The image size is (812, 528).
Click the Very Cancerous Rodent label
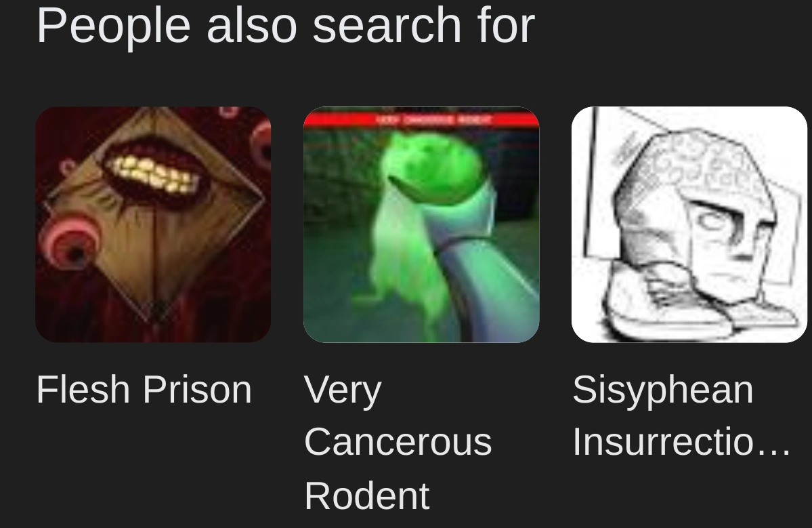[398, 443]
